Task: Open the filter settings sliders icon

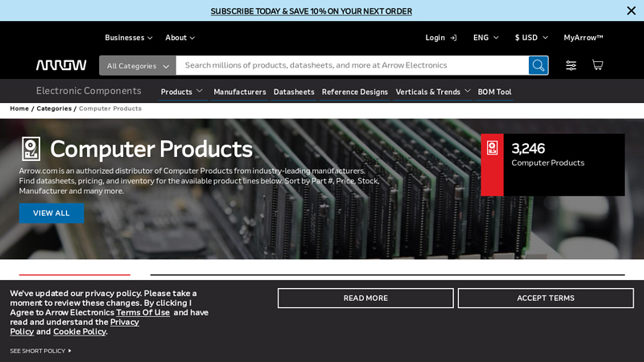Action: 571,65
